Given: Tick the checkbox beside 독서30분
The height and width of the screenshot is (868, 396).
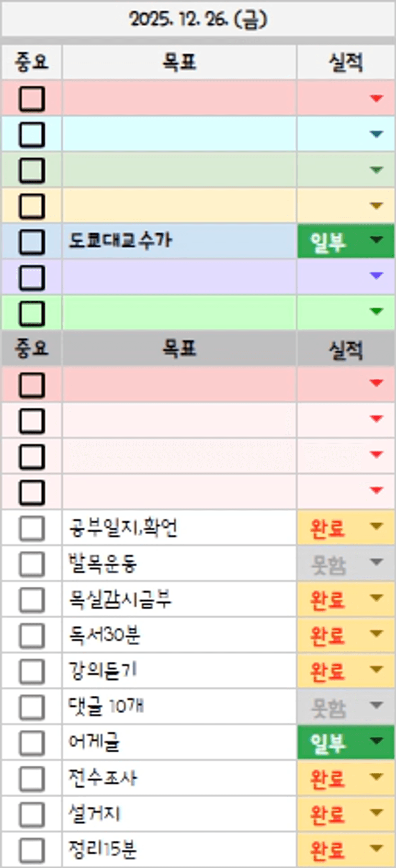Looking at the screenshot, I should (32, 636).
